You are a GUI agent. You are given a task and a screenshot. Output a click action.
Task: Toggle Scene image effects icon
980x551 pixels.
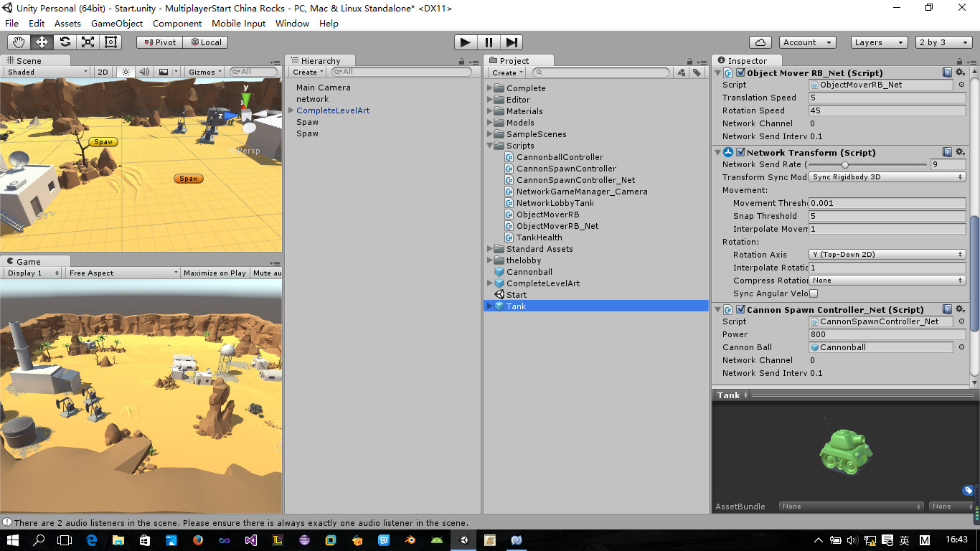point(164,72)
